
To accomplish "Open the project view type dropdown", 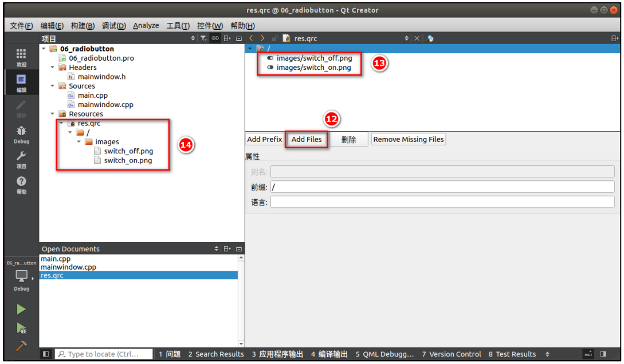I will pos(193,38).
